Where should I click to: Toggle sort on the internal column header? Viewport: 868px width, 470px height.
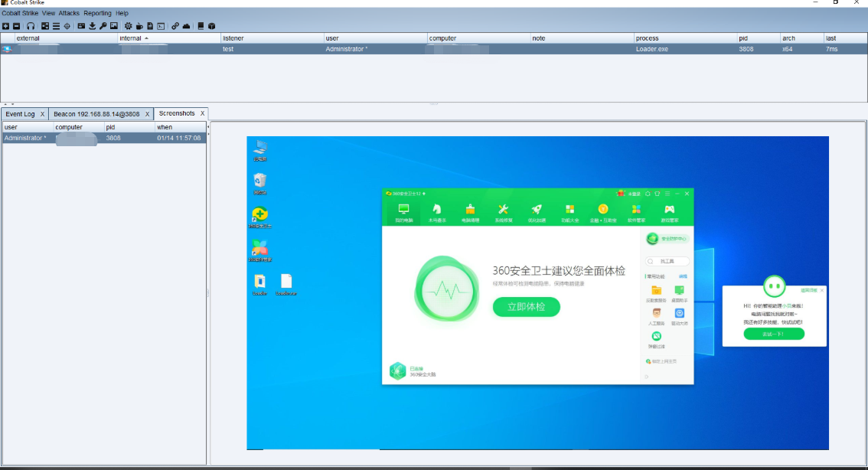[x=169, y=38]
